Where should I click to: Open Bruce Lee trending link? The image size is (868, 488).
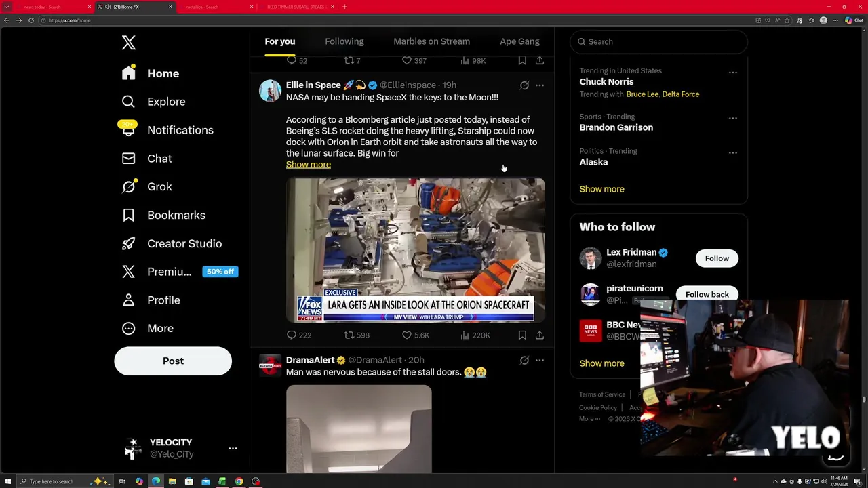[642, 94]
